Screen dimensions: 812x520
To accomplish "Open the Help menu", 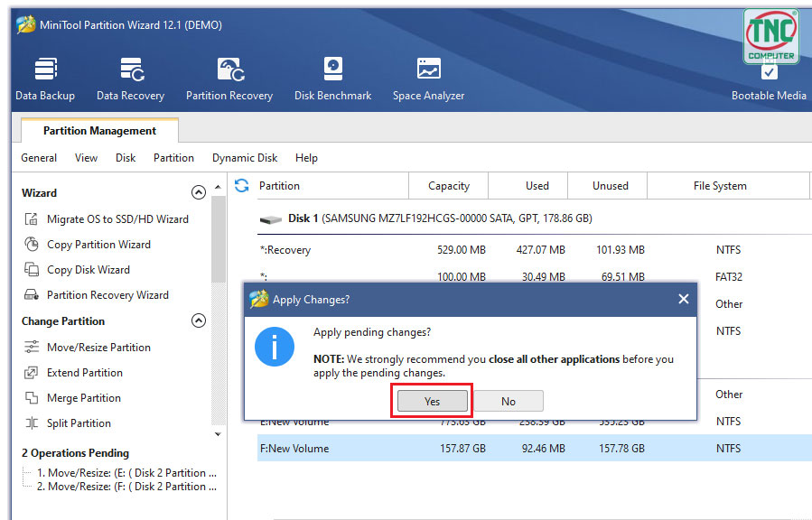I will click(x=306, y=158).
